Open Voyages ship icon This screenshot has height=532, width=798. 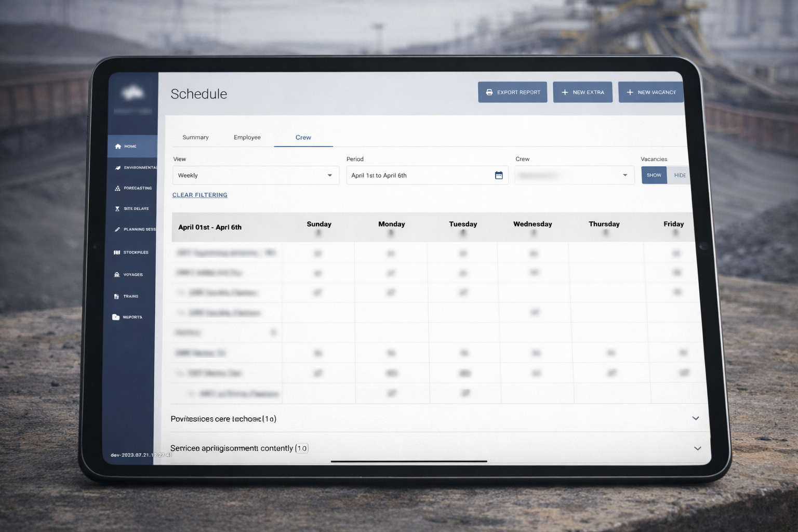click(x=117, y=275)
